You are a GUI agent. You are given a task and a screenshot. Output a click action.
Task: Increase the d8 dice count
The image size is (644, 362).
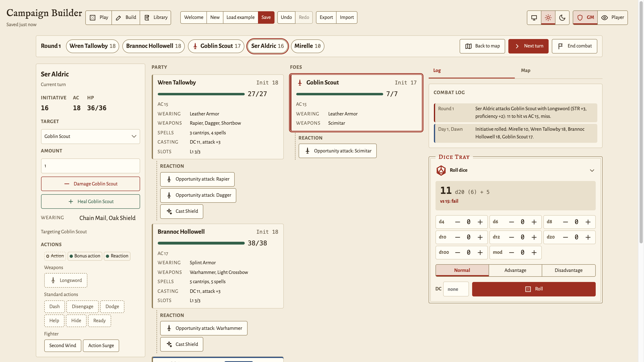pyautogui.click(x=588, y=222)
